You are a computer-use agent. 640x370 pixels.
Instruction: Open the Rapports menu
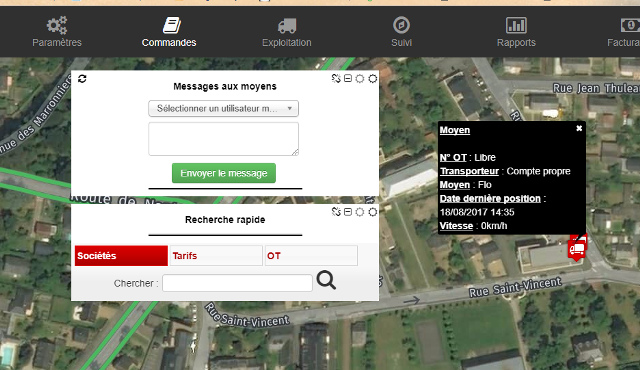coord(516,31)
